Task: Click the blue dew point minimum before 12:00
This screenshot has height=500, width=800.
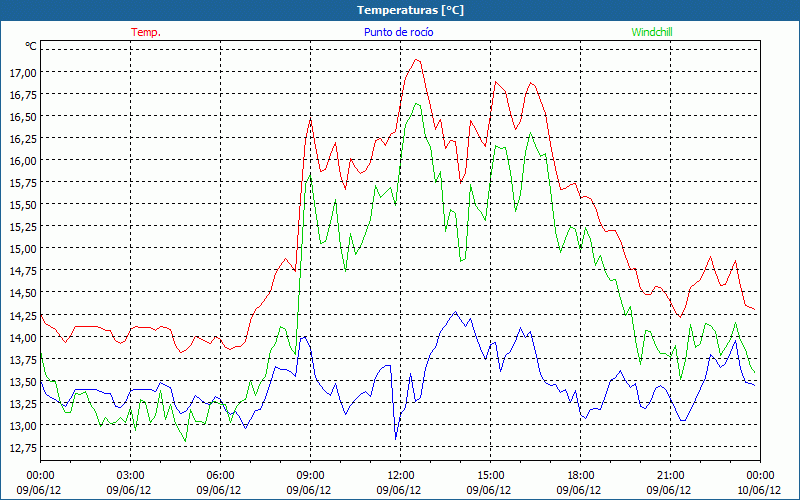Action: [x=395, y=438]
